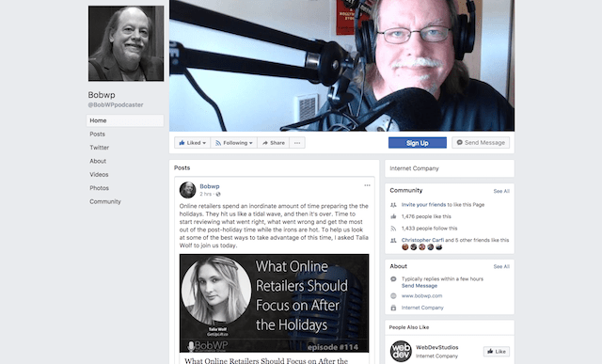Click the last friend avatar in the row

[x=439, y=246]
